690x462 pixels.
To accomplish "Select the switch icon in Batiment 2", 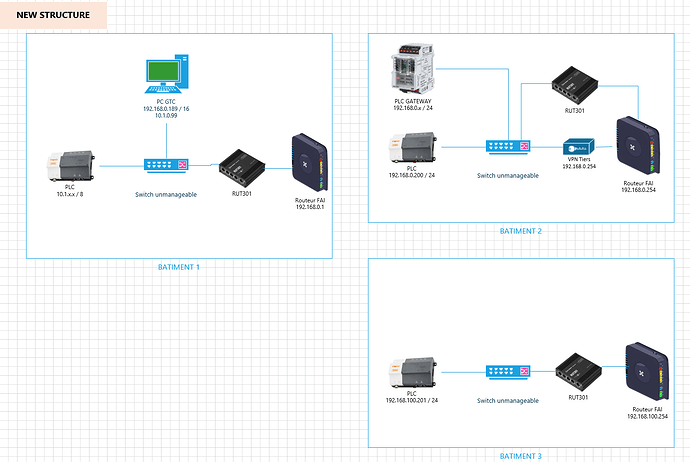I will coord(508,146).
